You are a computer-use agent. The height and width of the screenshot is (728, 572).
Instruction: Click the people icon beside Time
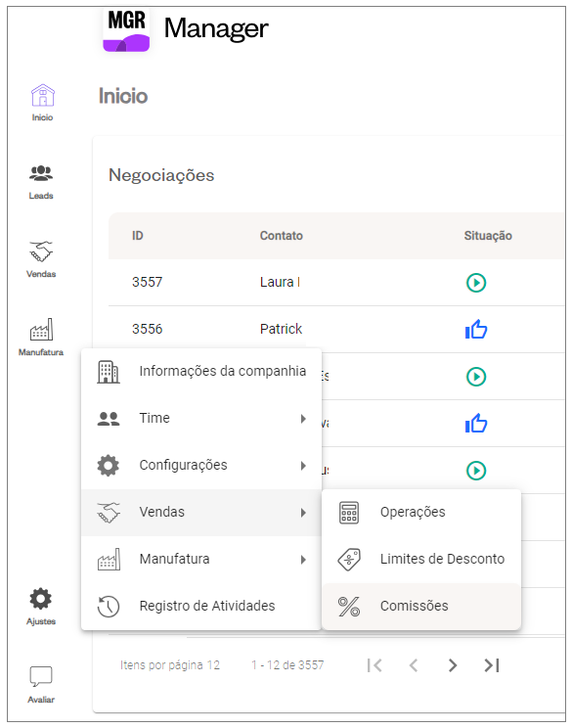[x=109, y=419]
